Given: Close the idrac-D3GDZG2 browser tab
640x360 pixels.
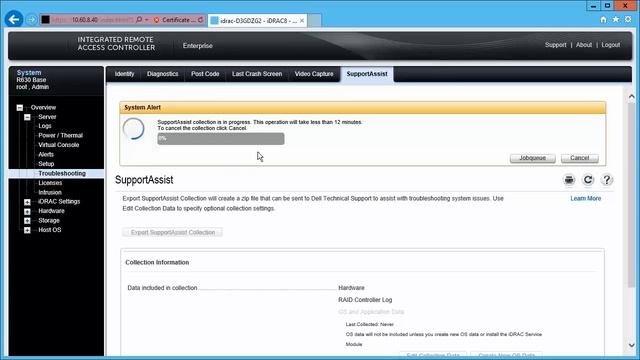Looking at the screenshot, I should pyautogui.click(x=302, y=20).
